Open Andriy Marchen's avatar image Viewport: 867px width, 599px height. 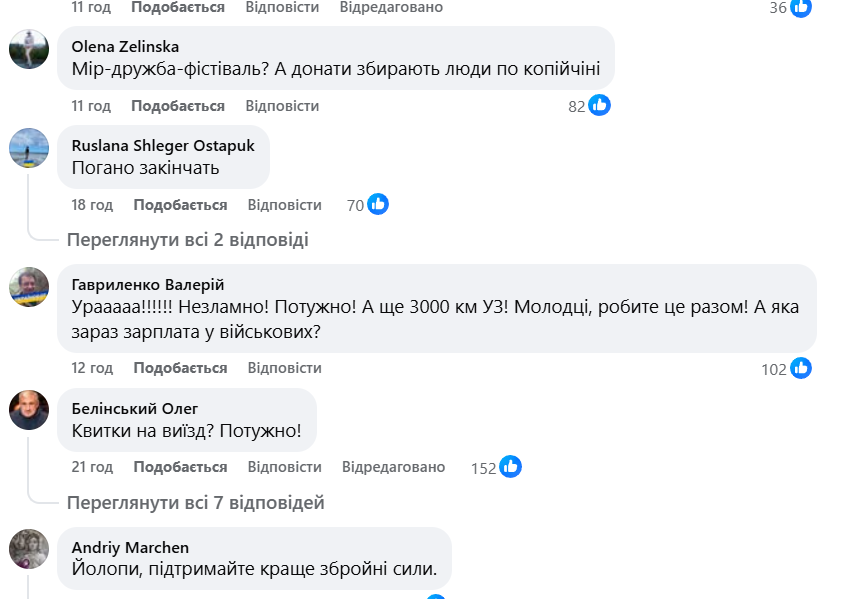[x=29, y=549]
